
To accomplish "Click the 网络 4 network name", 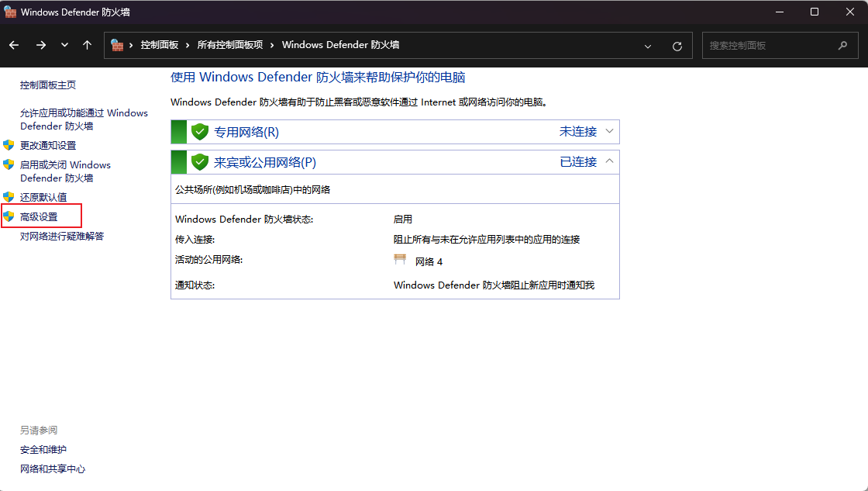I will click(x=429, y=261).
